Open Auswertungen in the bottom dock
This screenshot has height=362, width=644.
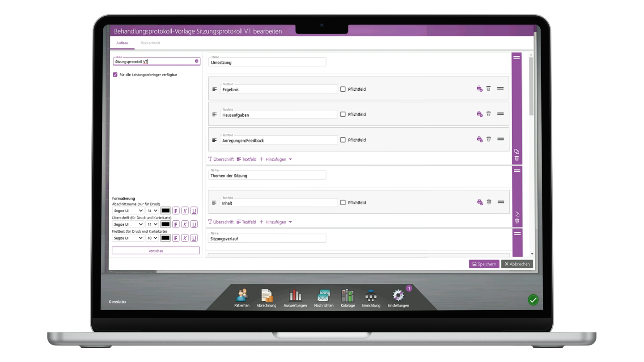[x=295, y=298]
